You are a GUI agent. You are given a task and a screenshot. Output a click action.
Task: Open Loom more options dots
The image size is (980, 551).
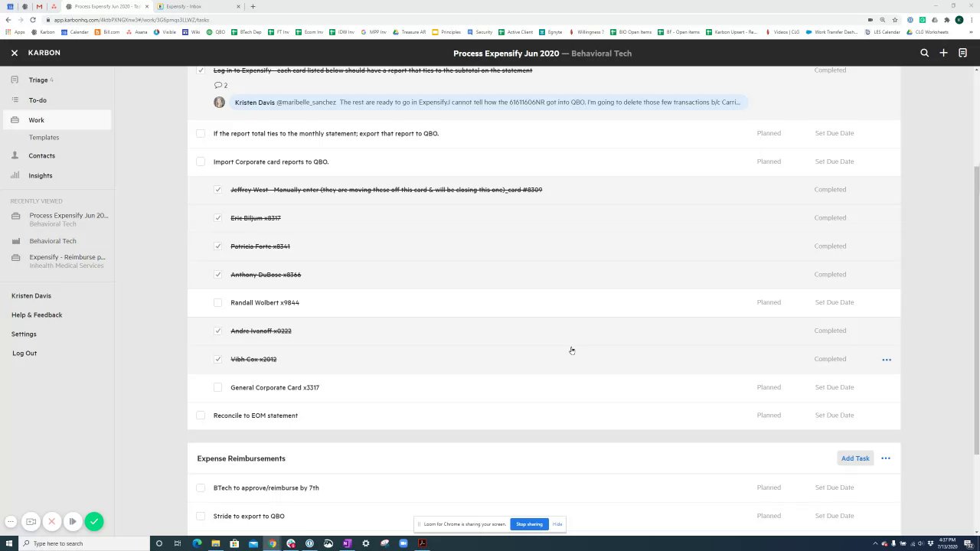(11, 522)
